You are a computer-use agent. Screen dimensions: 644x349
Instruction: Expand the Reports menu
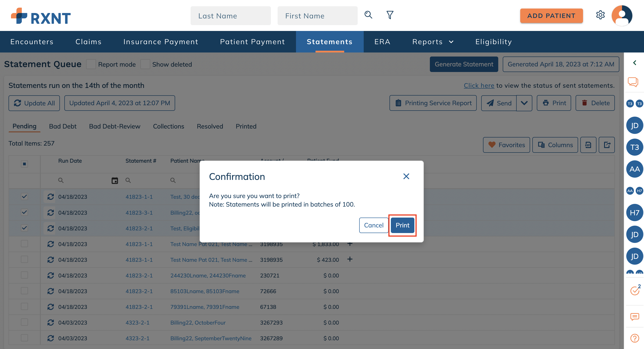tap(433, 41)
